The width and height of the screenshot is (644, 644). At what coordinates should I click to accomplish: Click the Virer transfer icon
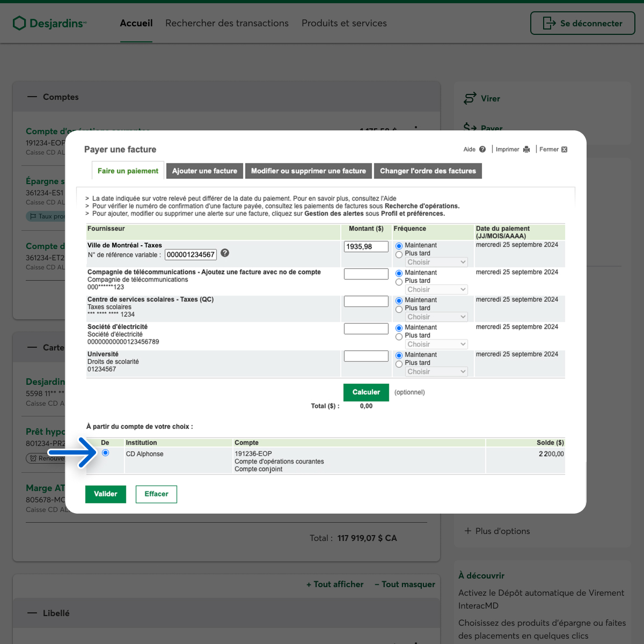coord(470,99)
